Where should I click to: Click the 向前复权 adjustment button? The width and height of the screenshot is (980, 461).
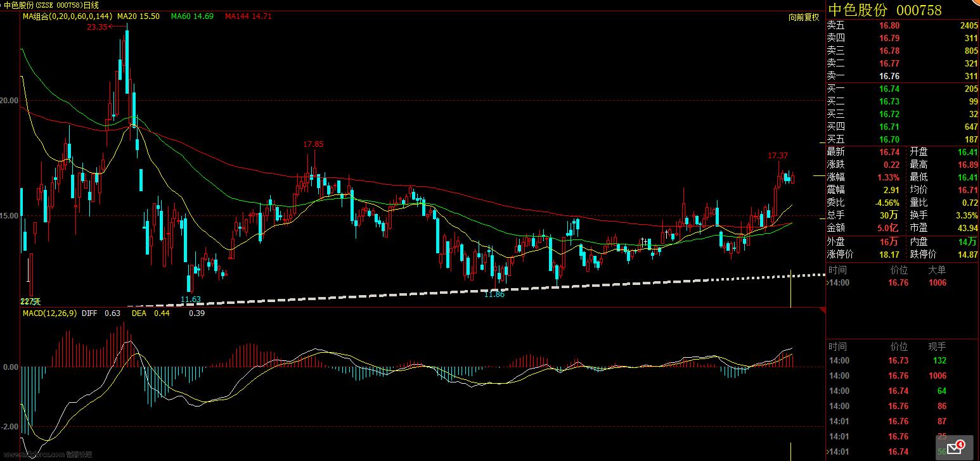click(x=804, y=17)
